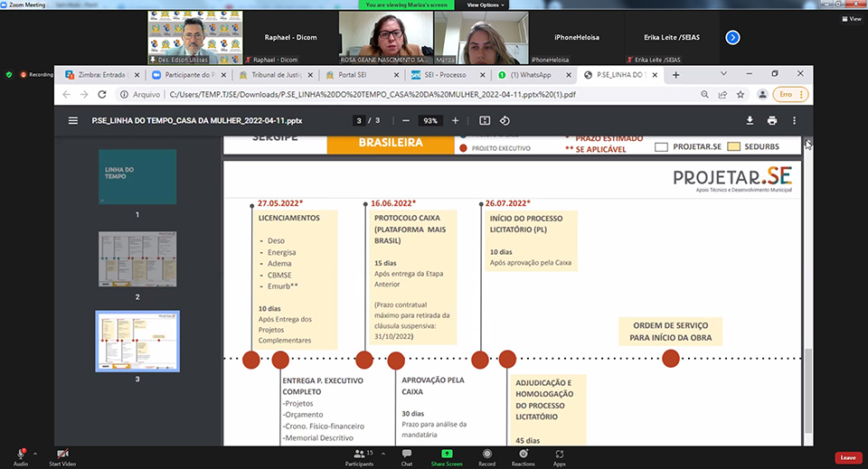Click the red Leave meeting button
The height and width of the screenshot is (469, 868).
[x=847, y=457]
